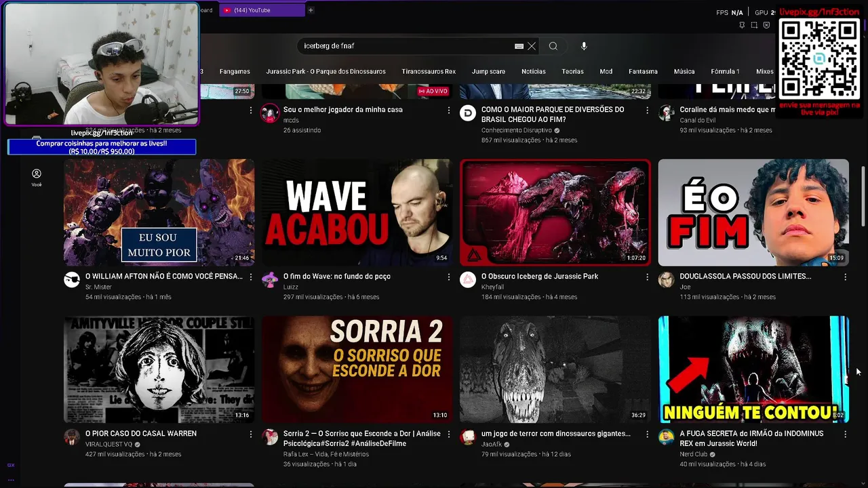Clear the search text with the X icon

pos(532,46)
